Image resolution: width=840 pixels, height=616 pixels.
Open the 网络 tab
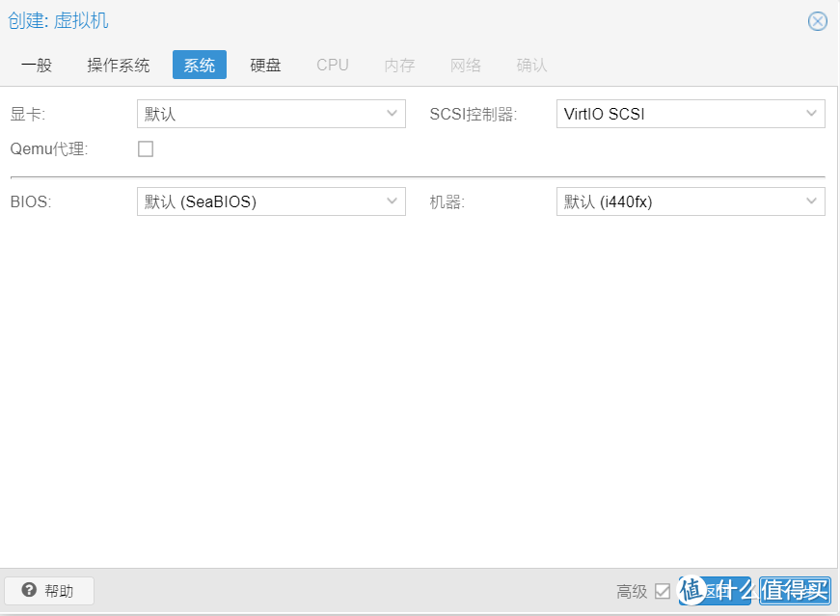tap(465, 66)
